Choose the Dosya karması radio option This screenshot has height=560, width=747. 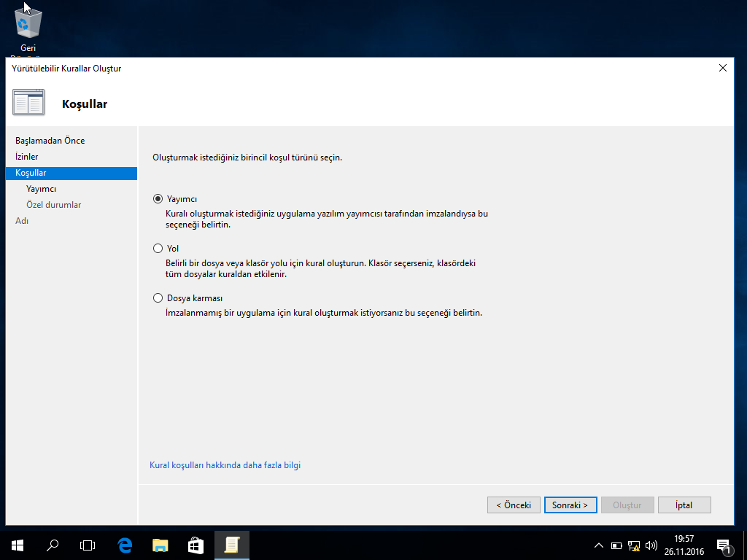tap(158, 298)
